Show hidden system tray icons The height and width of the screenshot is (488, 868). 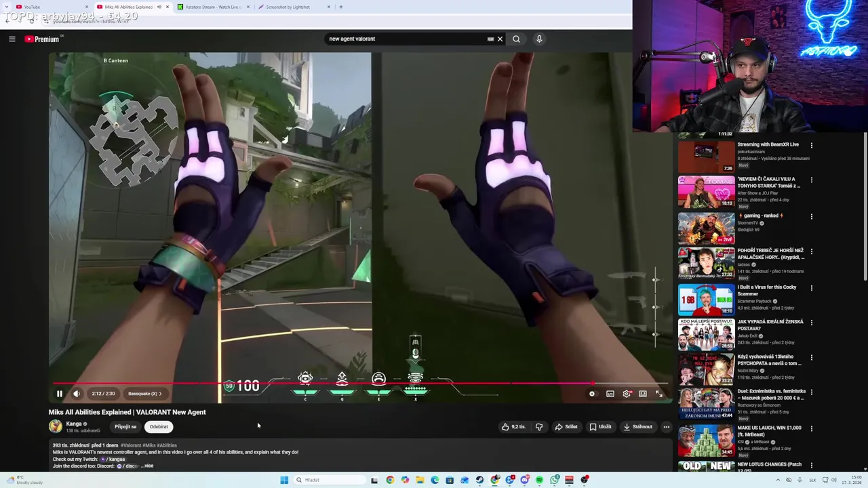(x=778, y=480)
